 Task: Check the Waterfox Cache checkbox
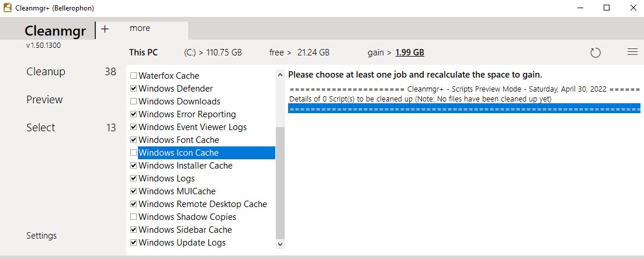133,76
